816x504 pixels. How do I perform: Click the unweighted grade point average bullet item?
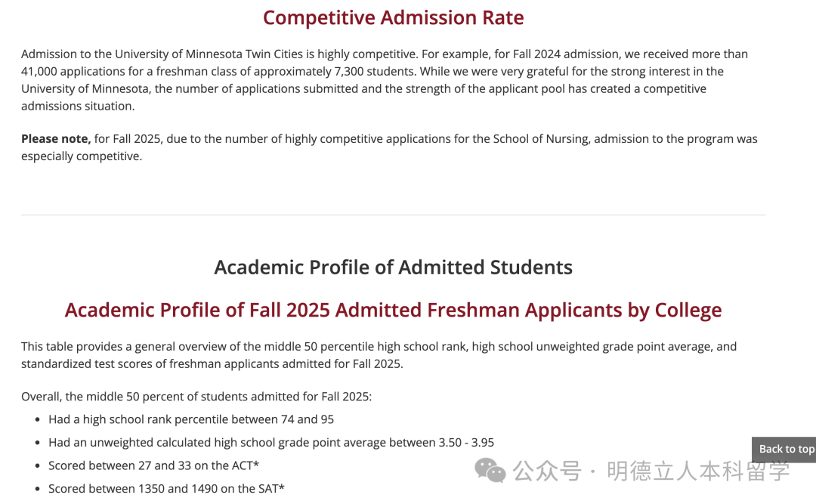coord(271,443)
